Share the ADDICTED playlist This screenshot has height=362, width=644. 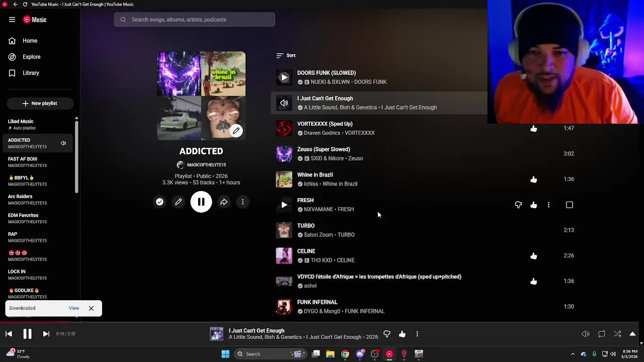pyautogui.click(x=224, y=202)
